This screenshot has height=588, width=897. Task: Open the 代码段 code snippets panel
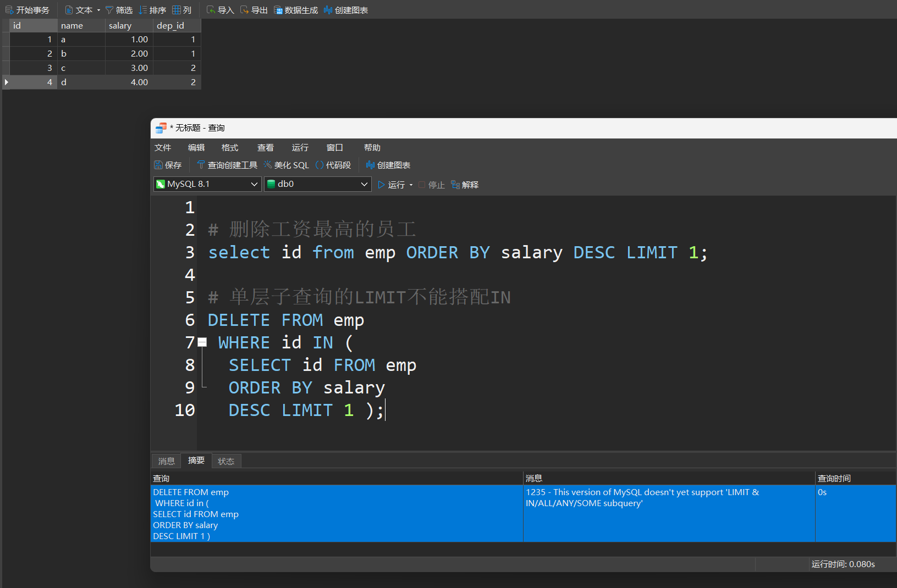(333, 165)
